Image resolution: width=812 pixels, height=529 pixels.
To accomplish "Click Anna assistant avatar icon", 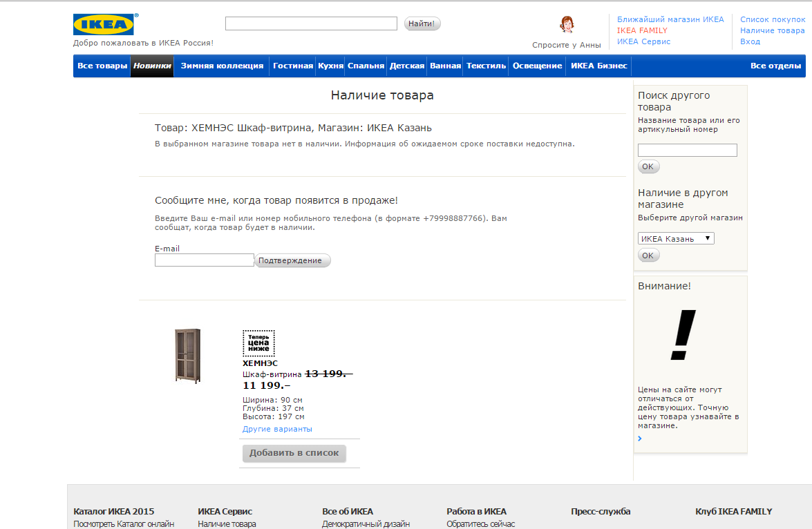I will [567, 24].
